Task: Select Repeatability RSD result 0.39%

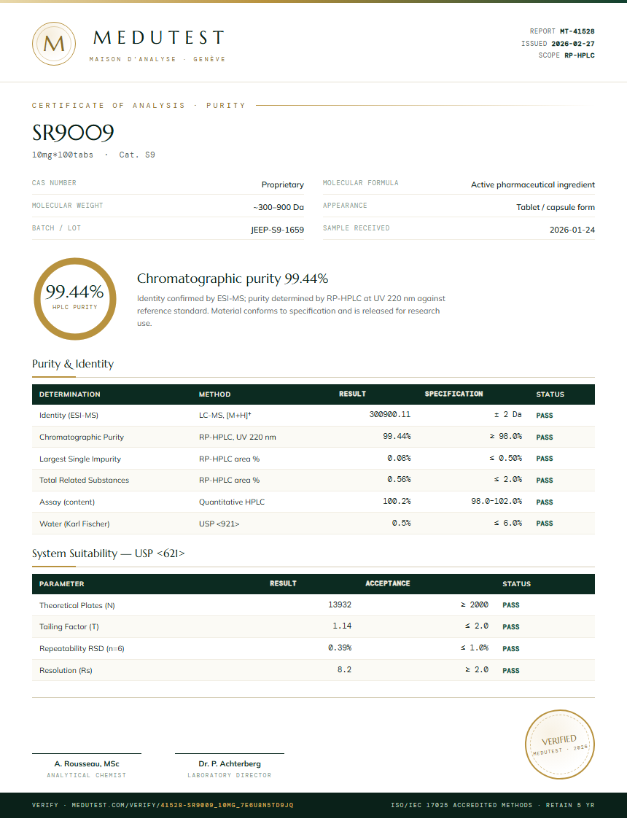Action: tap(340, 648)
